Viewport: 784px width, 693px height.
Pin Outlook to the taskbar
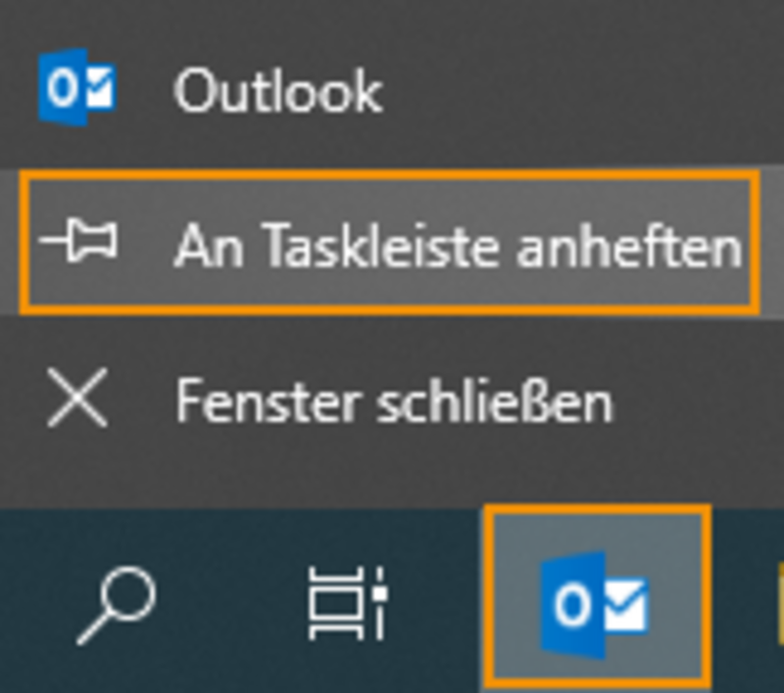(x=390, y=242)
